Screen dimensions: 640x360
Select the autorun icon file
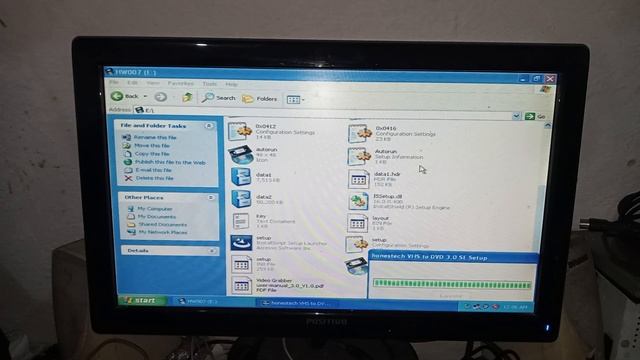click(240, 155)
